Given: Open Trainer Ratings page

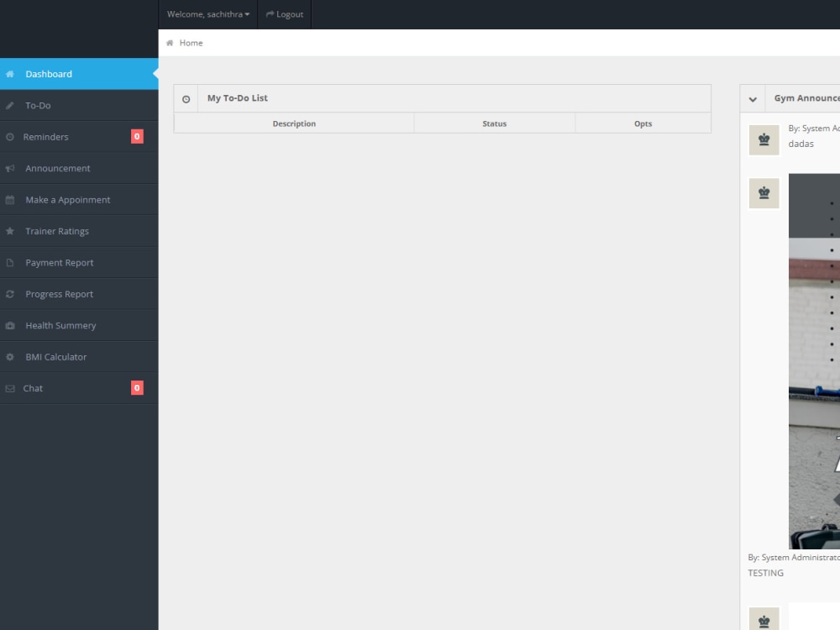Looking at the screenshot, I should 79,231.
